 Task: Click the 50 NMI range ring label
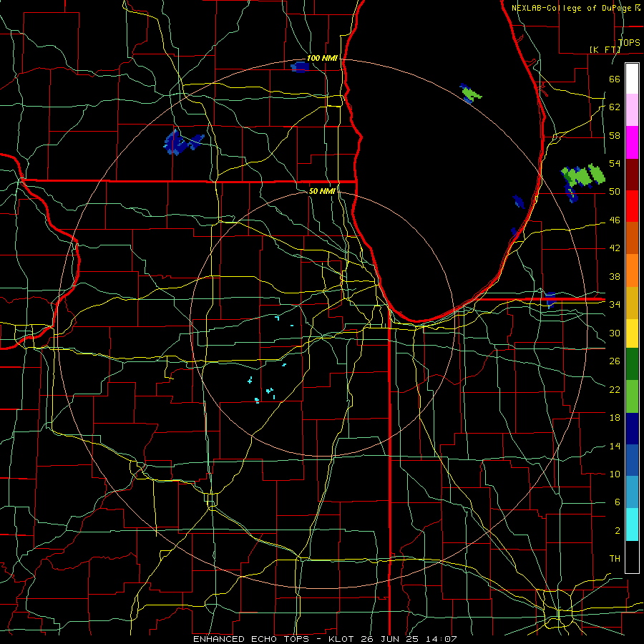(322, 191)
